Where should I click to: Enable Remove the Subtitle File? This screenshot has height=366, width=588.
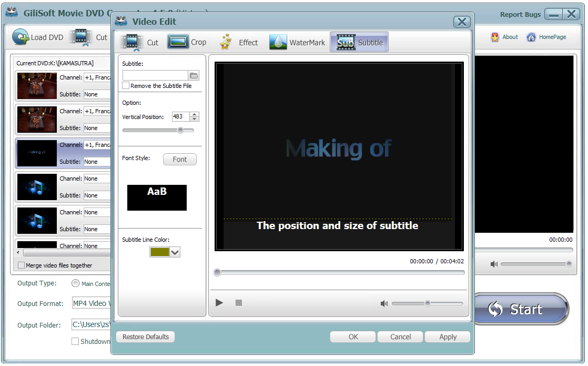(125, 85)
